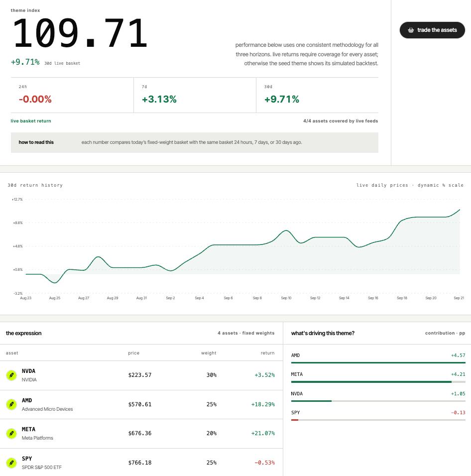471x476 pixels.
Task: Click META contribution value +4.21
Action: pos(458,374)
